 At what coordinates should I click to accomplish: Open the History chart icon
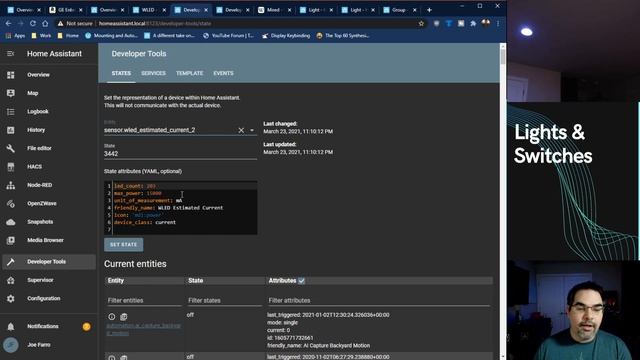pyautogui.click(x=11, y=130)
